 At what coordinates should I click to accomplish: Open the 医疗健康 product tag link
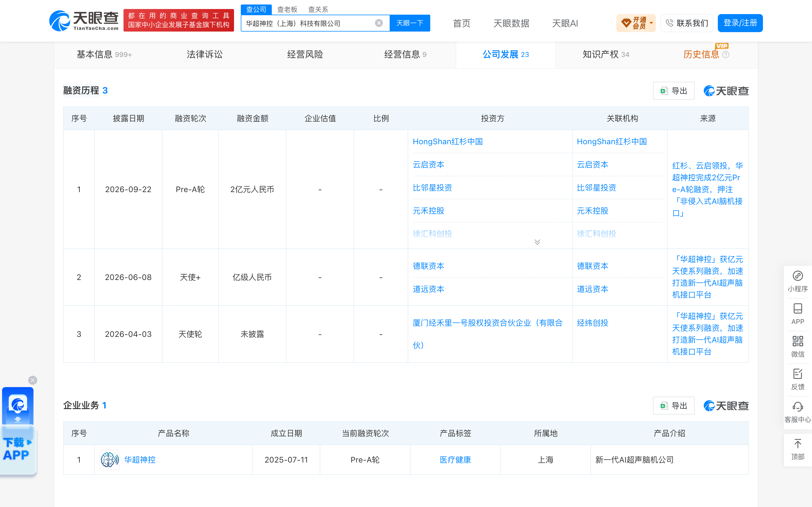coord(455,459)
